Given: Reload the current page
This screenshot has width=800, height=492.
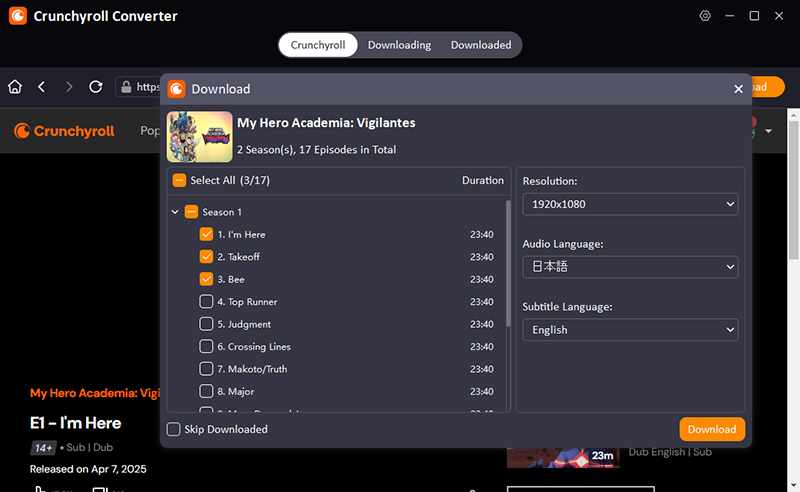Looking at the screenshot, I should [95, 87].
